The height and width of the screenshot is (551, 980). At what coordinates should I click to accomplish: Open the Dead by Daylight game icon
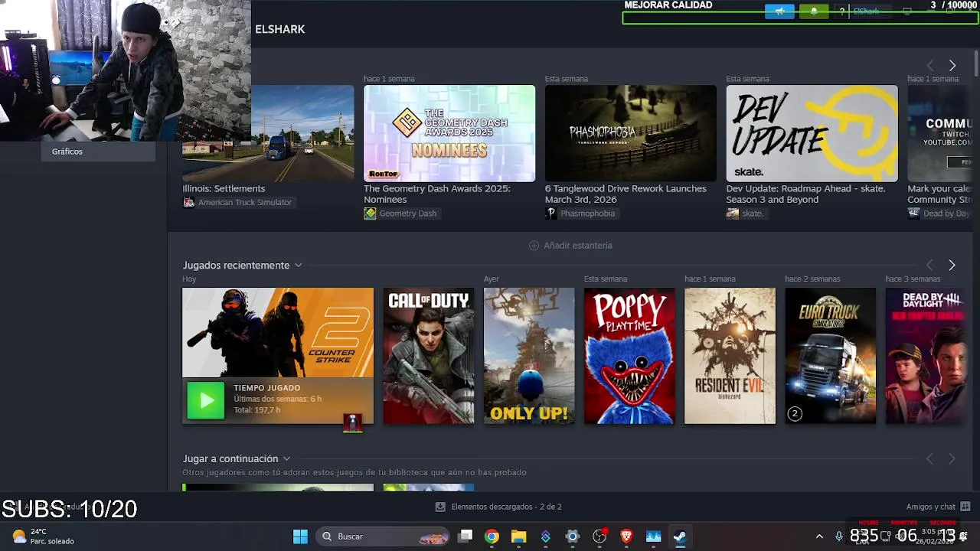click(x=913, y=214)
